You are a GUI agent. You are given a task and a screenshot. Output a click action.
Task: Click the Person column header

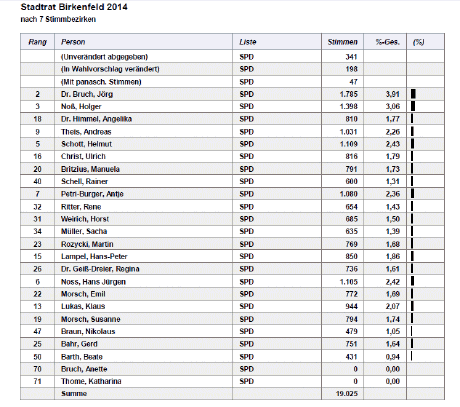73,42
